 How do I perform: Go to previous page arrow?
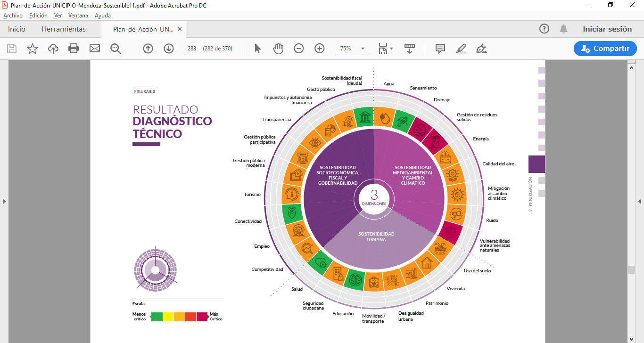[148, 48]
